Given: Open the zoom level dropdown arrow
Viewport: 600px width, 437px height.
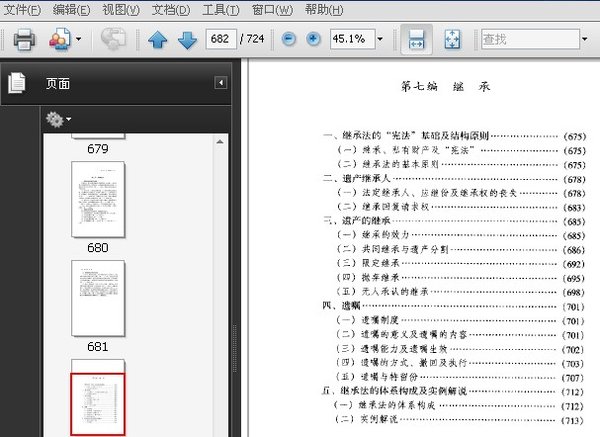Looking at the screenshot, I should [x=380, y=39].
